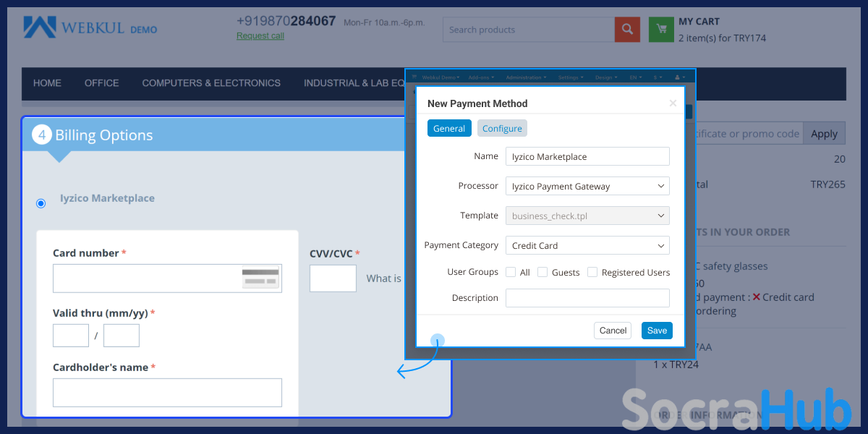Image resolution: width=868 pixels, height=434 pixels.
Task: Click the Request call link
Action: tap(260, 35)
